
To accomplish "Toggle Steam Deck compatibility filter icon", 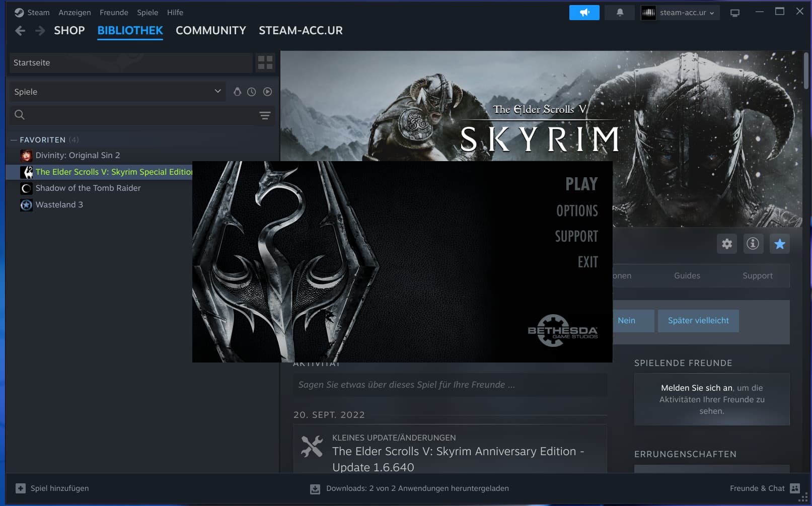I will coord(237,92).
